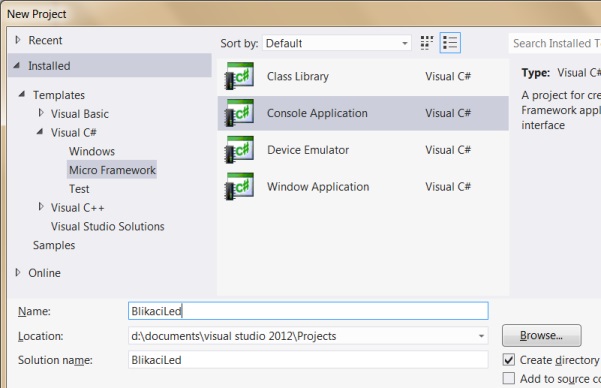Click the Browse... button
601x388 pixels.
[542, 335]
